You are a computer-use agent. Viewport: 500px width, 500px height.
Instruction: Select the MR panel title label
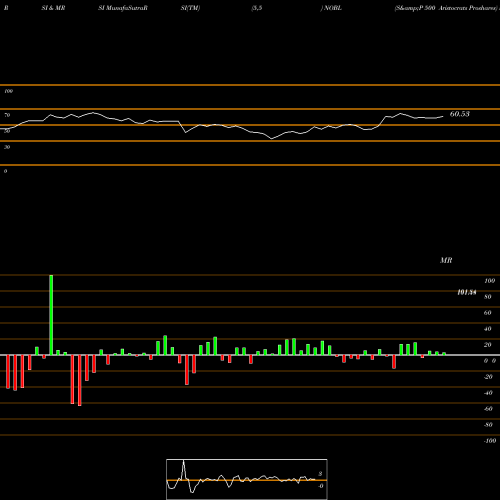coord(446,260)
